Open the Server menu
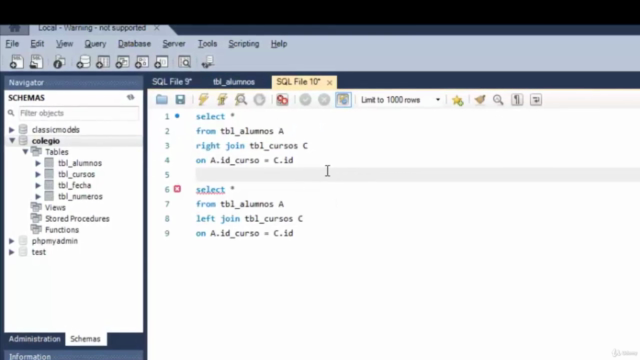 174,44
